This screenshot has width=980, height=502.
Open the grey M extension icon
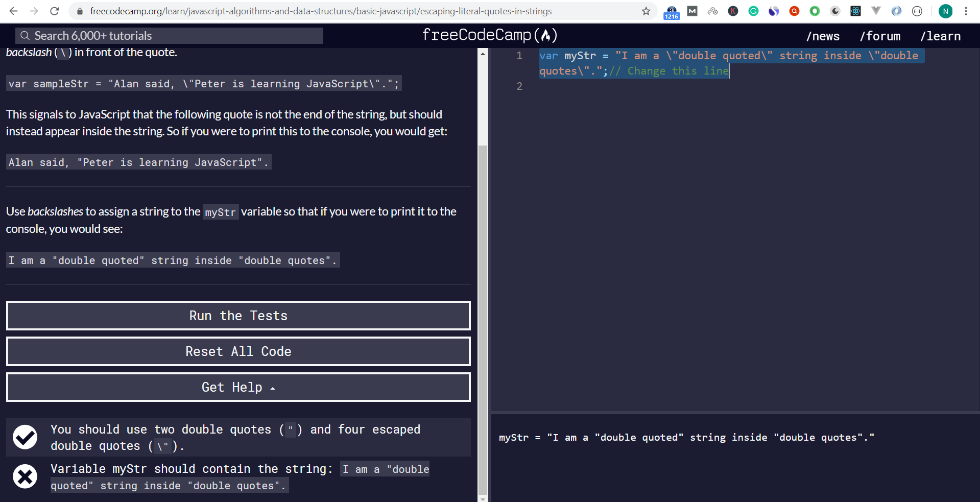[692, 11]
